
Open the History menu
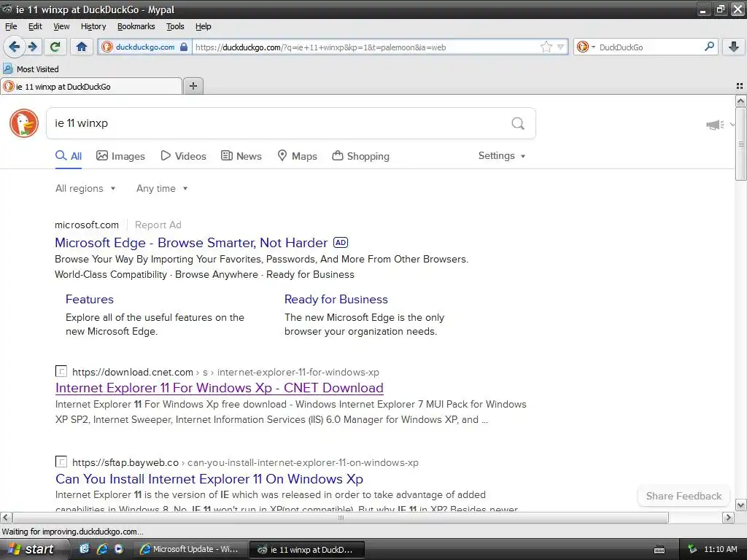pos(93,26)
